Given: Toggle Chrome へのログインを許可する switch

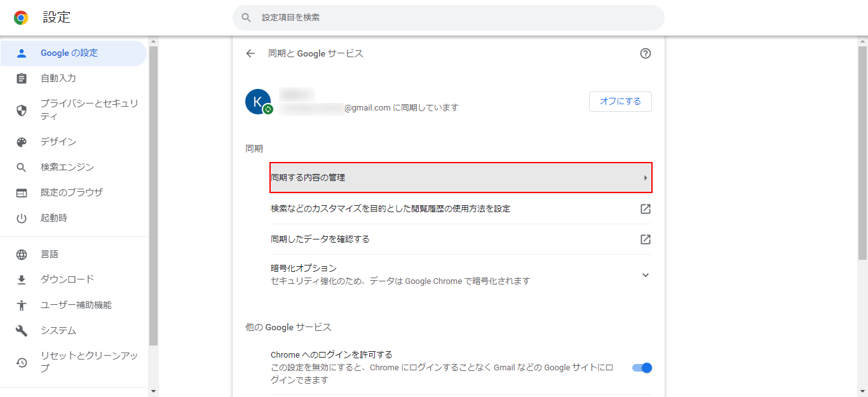Looking at the screenshot, I should (642, 368).
